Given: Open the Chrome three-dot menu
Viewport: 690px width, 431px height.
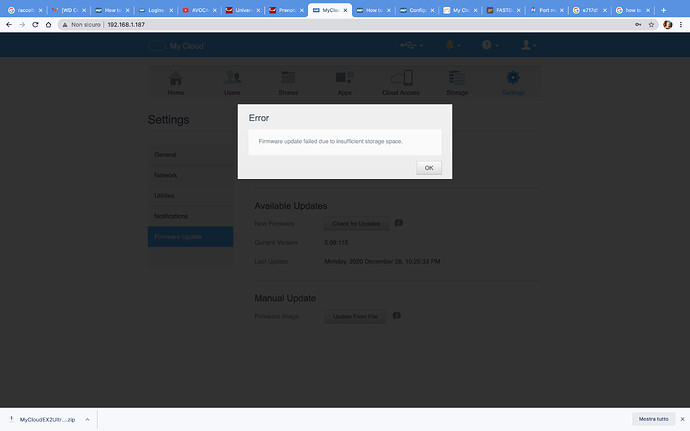Looking at the screenshot, I should coord(681,25).
